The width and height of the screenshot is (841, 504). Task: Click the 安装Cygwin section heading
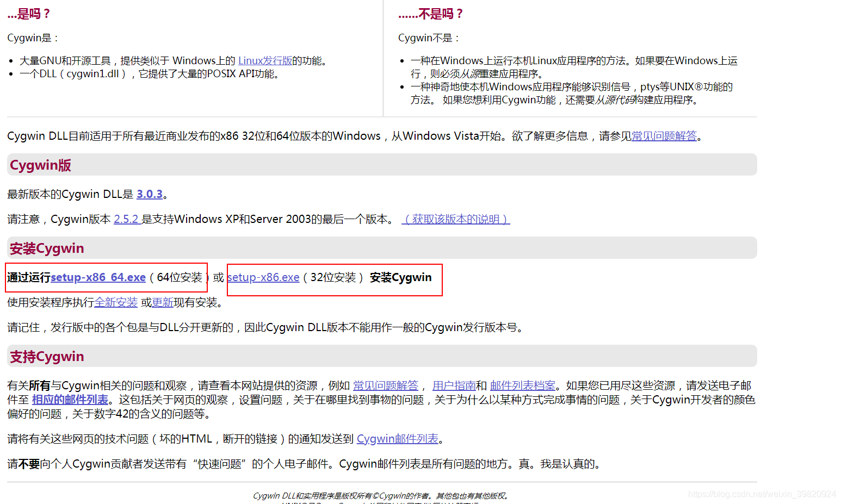(47, 248)
